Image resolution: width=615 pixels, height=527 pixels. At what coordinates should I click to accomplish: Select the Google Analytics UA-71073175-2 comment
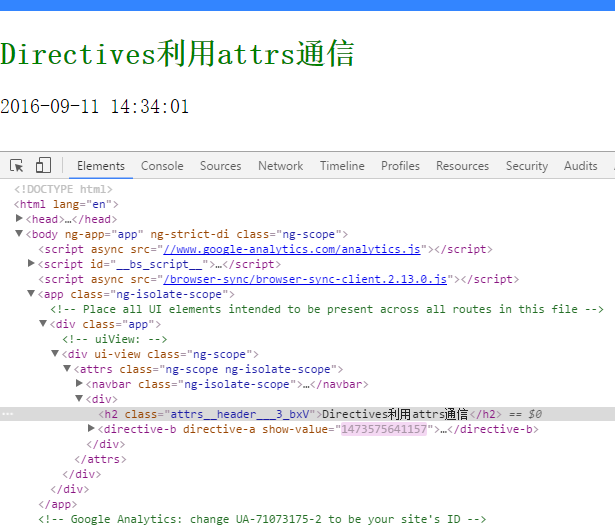pyautogui.click(x=262, y=519)
